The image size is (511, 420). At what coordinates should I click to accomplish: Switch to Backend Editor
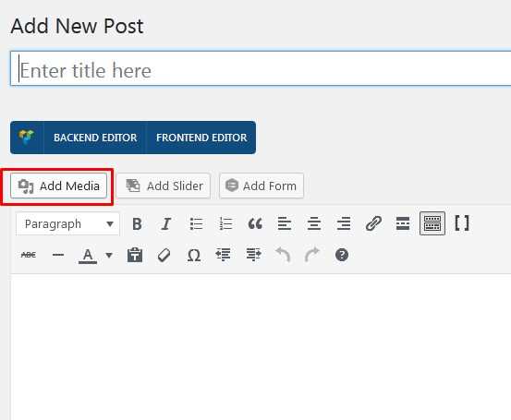pyautogui.click(x=95, y=138)
